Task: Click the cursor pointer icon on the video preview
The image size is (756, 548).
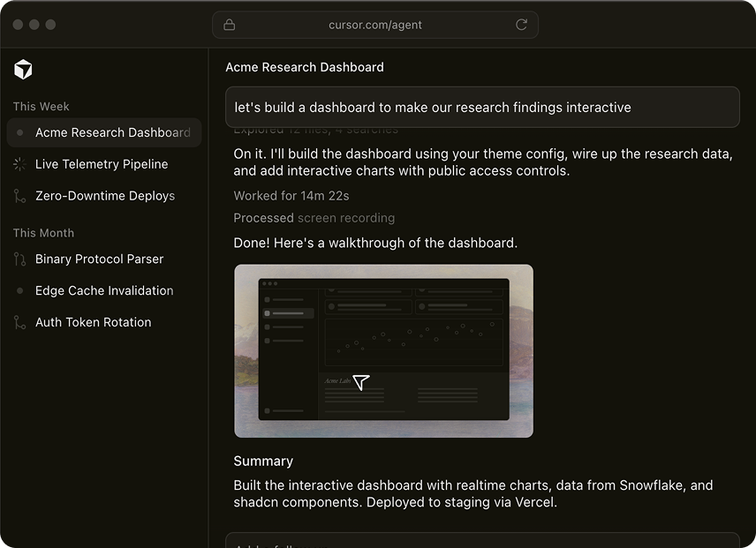Action: [x=361, y=382]
